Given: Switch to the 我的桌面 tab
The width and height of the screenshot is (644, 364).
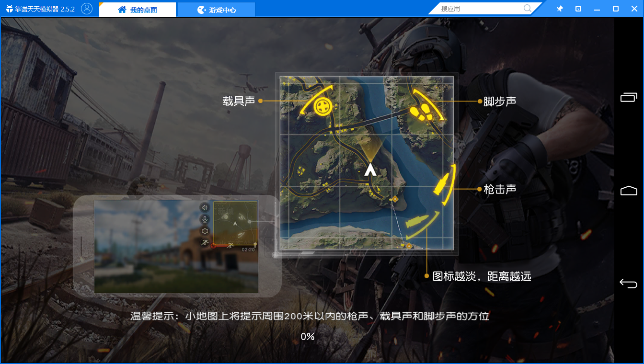Looking at the screenshot, I should 138,10.
